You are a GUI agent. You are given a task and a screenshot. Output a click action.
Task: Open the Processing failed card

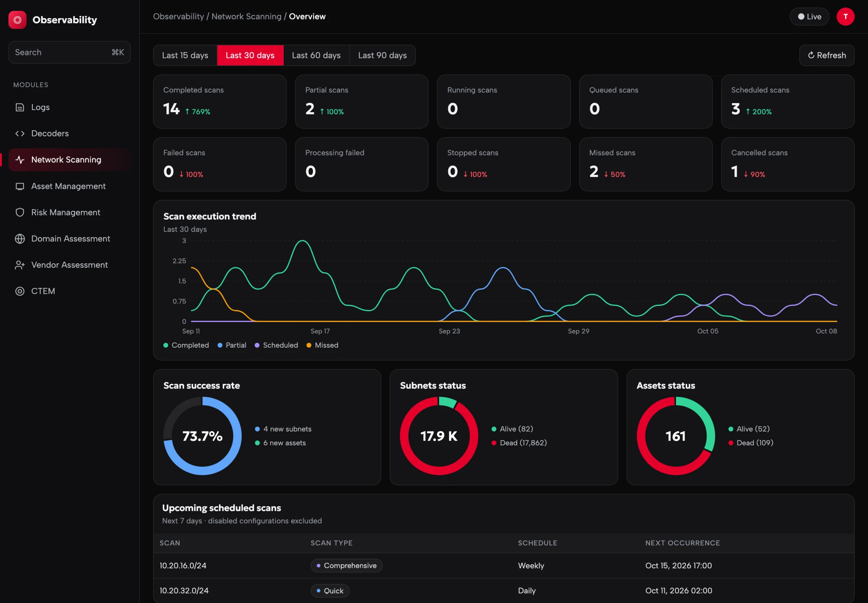pos(361,164)
